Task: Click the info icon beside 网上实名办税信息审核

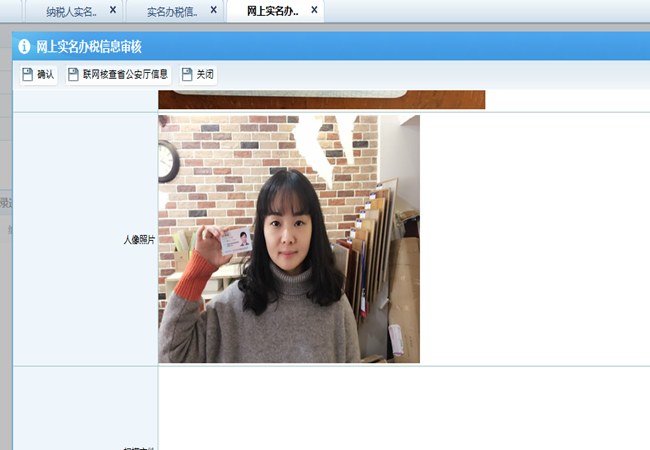Action: (x=24, y=46)
